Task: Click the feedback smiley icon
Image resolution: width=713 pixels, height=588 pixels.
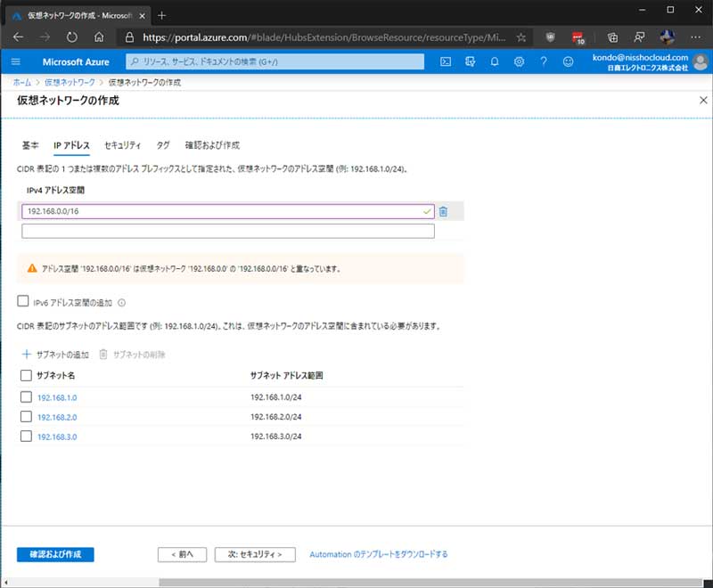Action: [568, 61]
